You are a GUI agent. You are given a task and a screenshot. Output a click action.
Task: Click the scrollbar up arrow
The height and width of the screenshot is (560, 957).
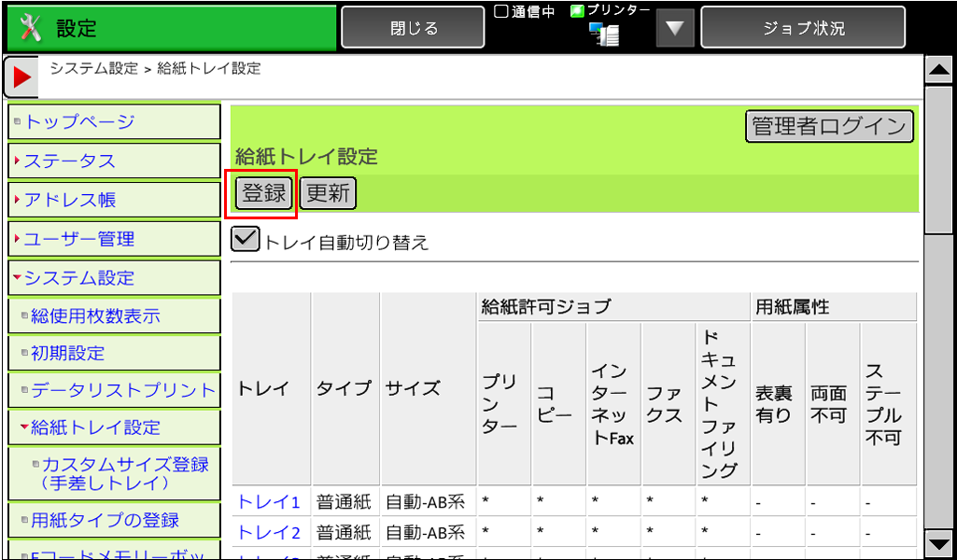(937, 70)
